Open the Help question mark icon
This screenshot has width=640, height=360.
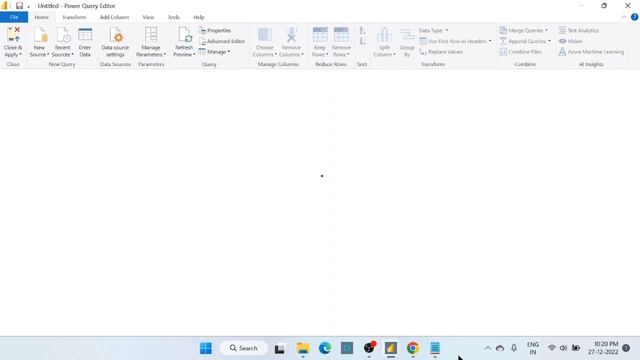[634, 17]
